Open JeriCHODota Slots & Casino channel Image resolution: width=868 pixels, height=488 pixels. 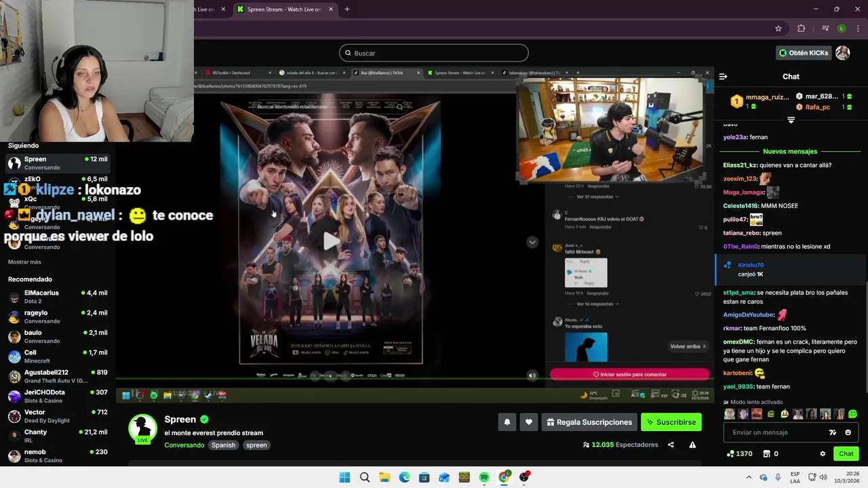[x=58, y=396]
